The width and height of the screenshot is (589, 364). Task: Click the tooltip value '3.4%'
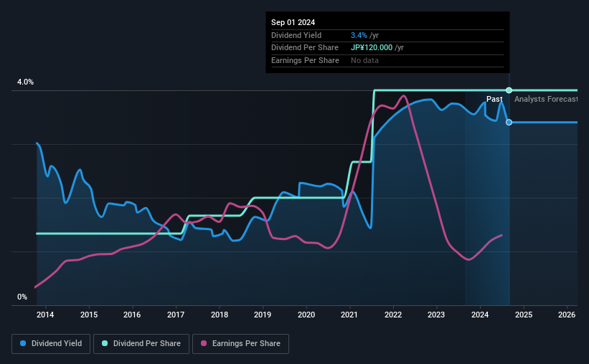click(359, 35)
